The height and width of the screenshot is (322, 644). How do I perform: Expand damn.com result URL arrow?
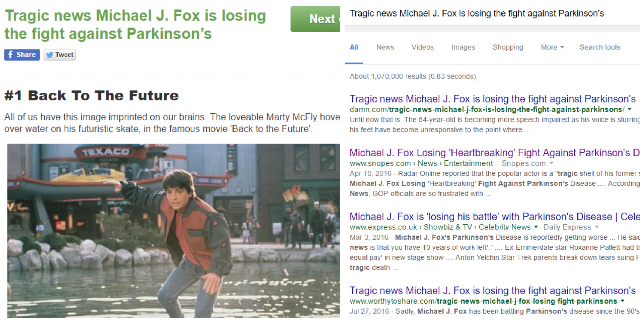(630, 109)
